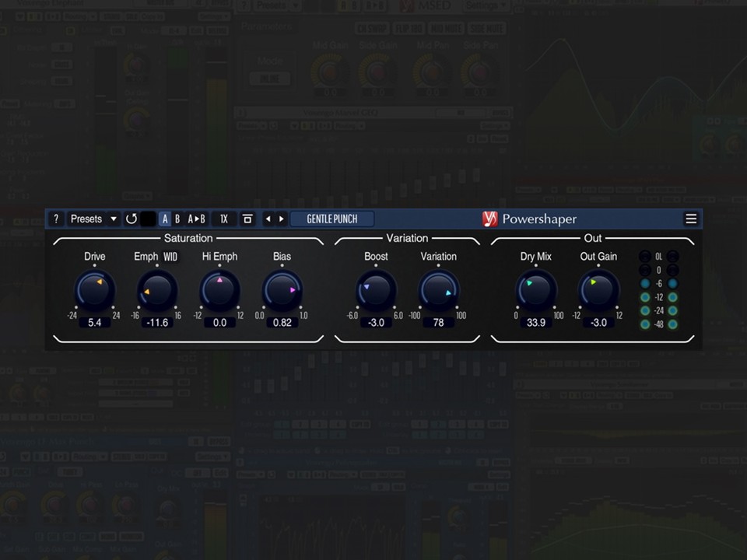Edit the Emph value -11.6
This screenshot has width=747, height=560.
157,322
